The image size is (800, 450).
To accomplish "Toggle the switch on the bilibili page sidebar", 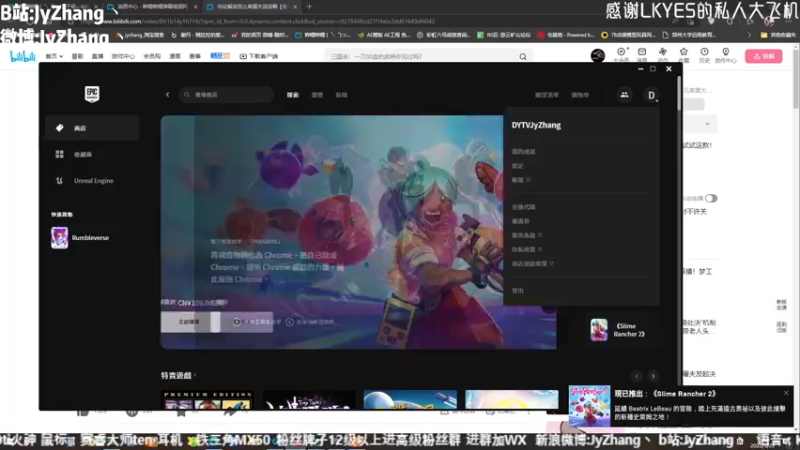I will tap(711, 198).
